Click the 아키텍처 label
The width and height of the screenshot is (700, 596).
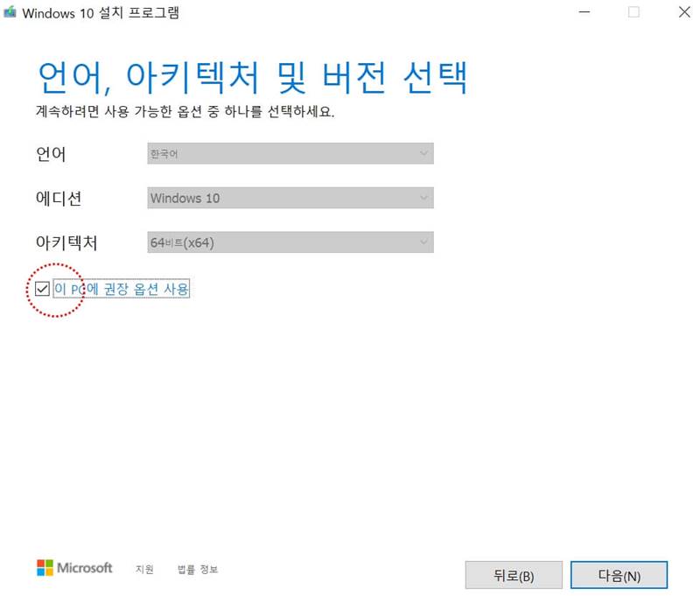(66, 242)
